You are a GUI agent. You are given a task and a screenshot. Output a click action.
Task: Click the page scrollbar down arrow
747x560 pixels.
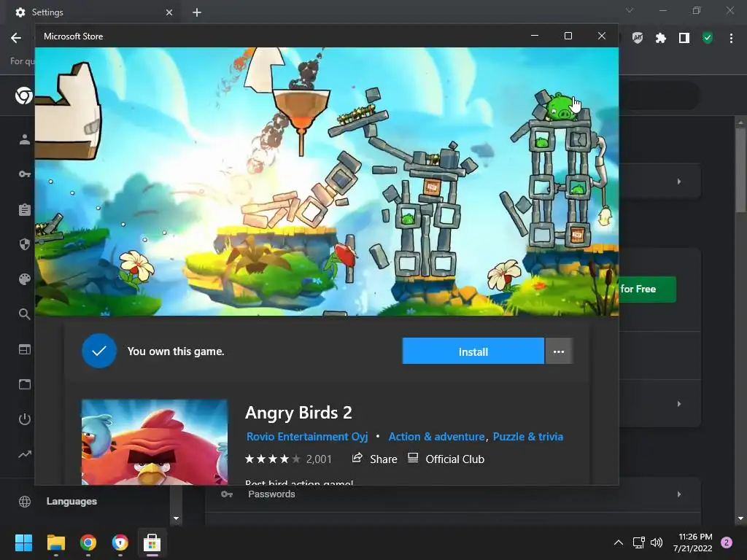pyautogui.click(x=741, y=518)
